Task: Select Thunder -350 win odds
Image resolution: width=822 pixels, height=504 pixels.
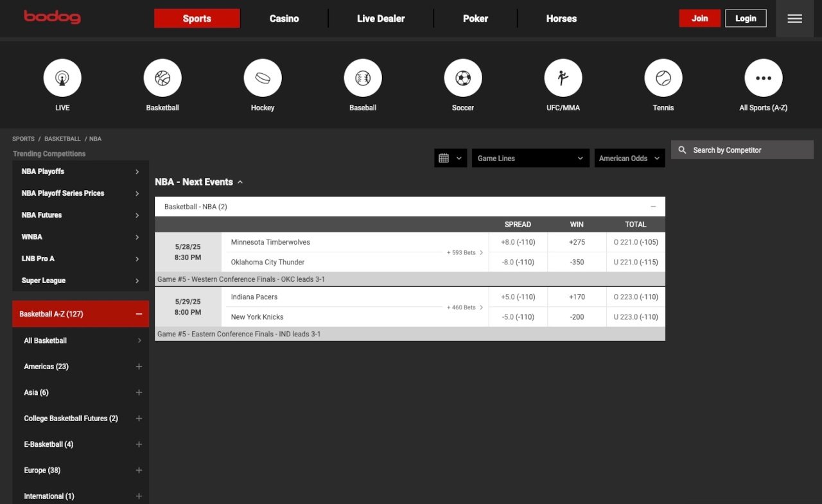Action: tap(577, 262)
